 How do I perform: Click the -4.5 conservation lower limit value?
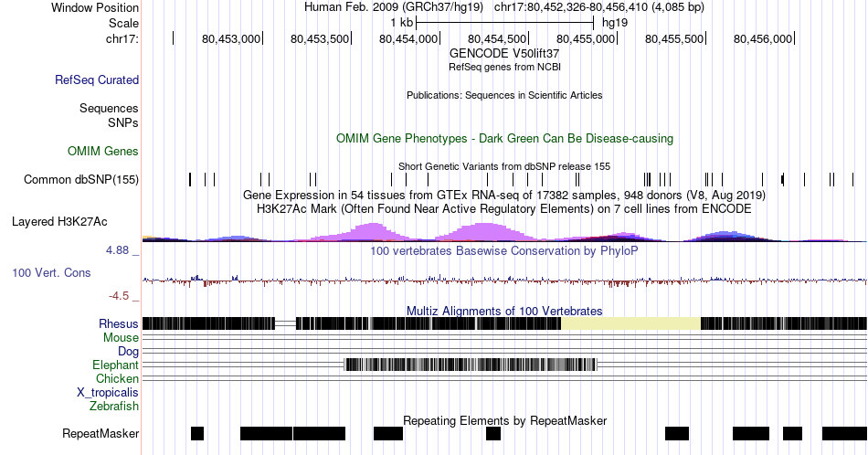coord(119,296)
